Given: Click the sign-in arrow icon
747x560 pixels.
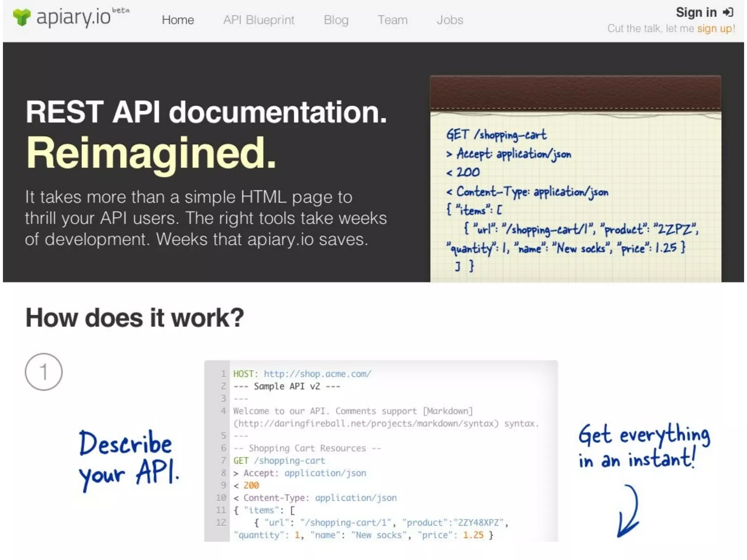Looking at the screenshot, I should point(728,12).
